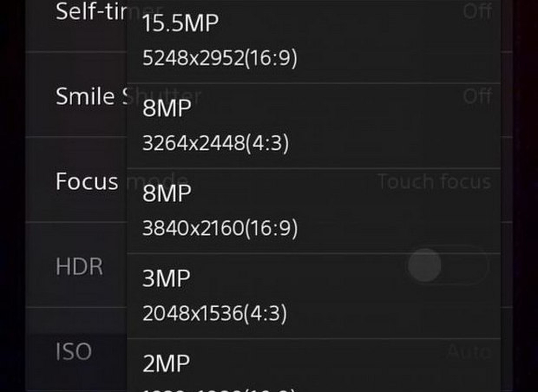Tap the Smile Shutter Off value

coord(477,96)
